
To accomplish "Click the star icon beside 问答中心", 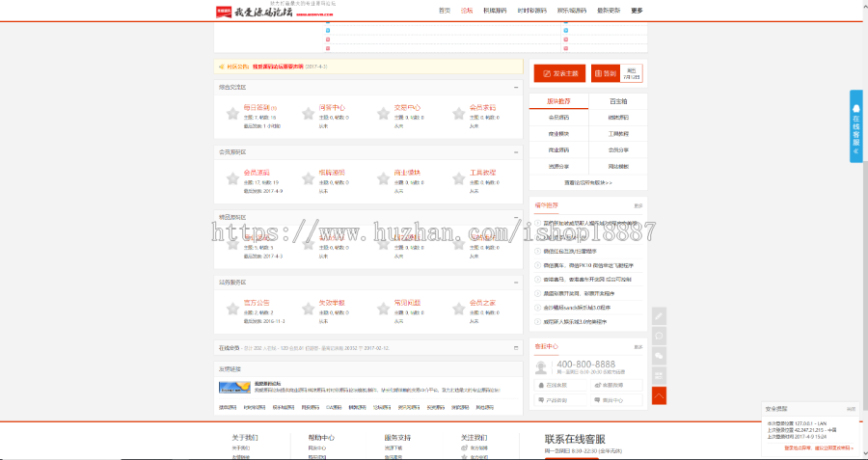I will (x=309, y=114).
